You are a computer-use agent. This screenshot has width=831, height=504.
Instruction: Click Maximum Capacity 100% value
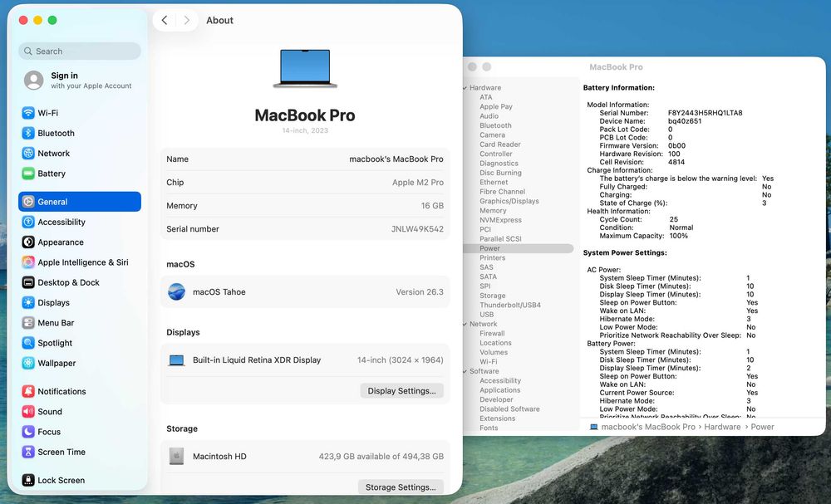coord(679,236)
